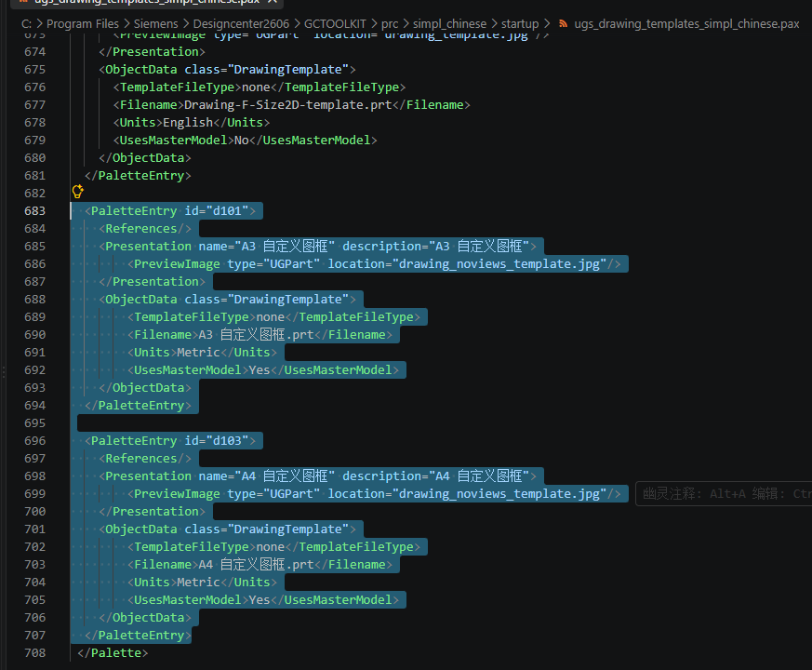Image resolution: width=812 pixels, height=670 pixels.
Task: Select the Siemens breadcrumb folder
Action: [155, 24]
